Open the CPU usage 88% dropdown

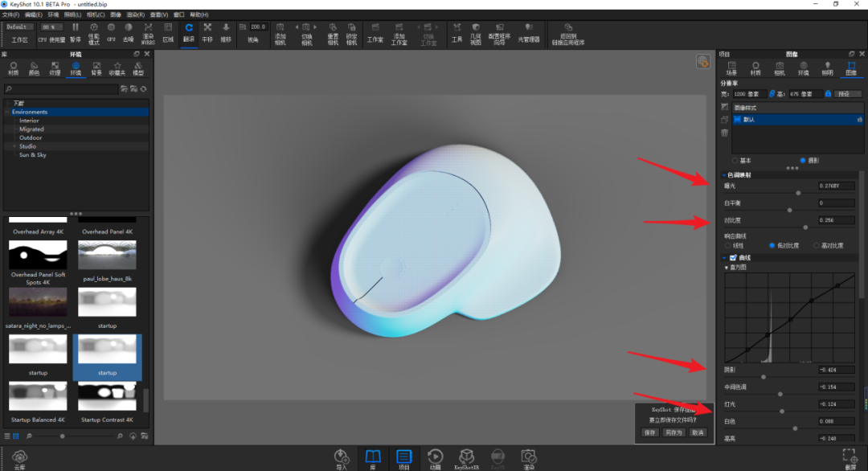coord(51,27)
